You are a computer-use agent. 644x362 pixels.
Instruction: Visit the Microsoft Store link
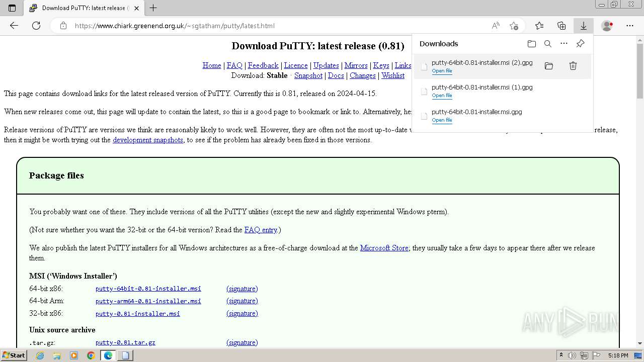tap(384, 248)
